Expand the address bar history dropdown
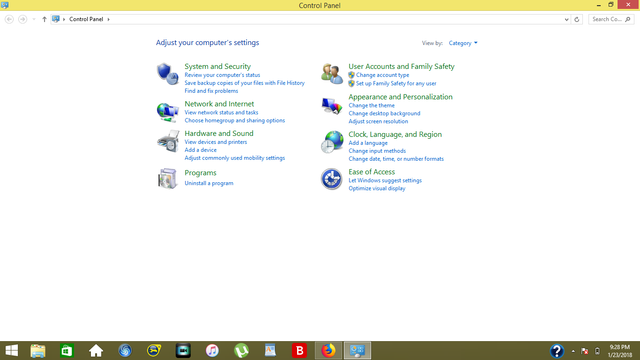Screen dimensions: 640x360 [x=567, y=19]
